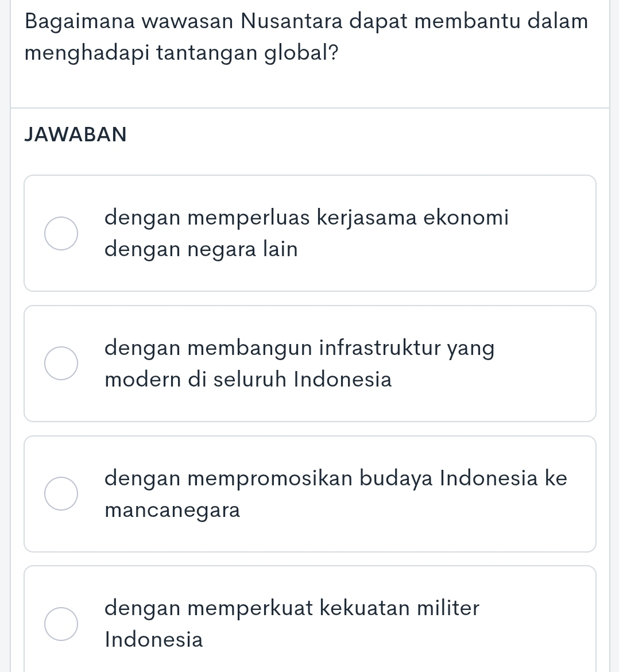Click the word 'Indonesia' in the last option

click(x=154, y=640)
